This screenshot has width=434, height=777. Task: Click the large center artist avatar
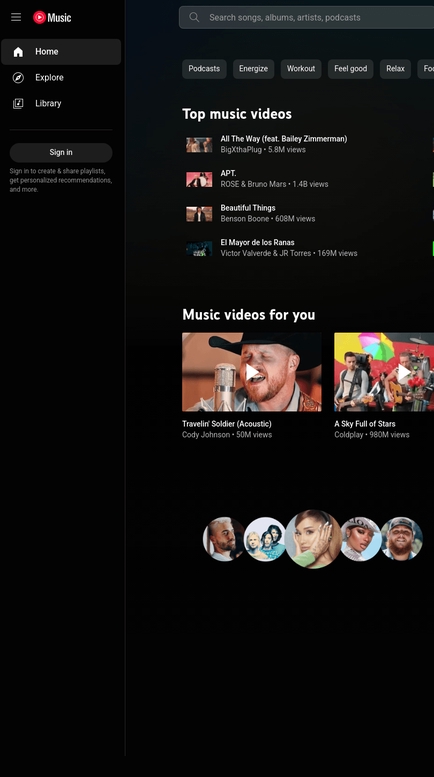(x=313, y=539)
